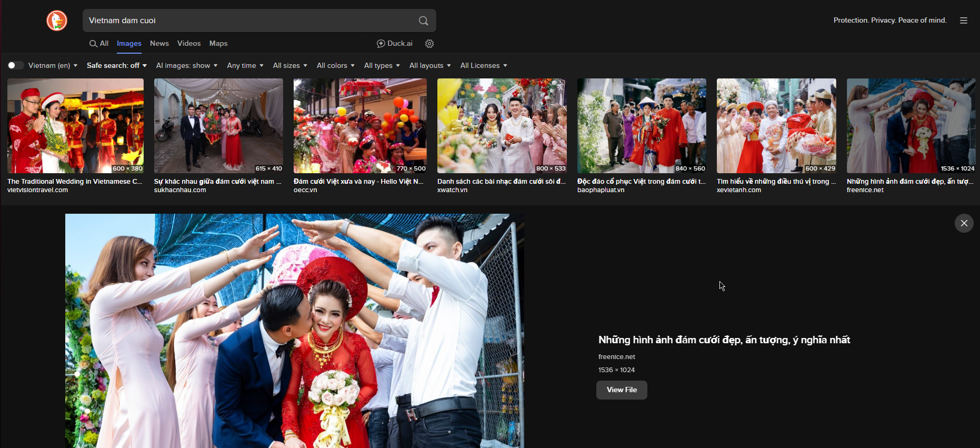Open the All Licenses filter
Screen dimensions: 980x448
484,65
